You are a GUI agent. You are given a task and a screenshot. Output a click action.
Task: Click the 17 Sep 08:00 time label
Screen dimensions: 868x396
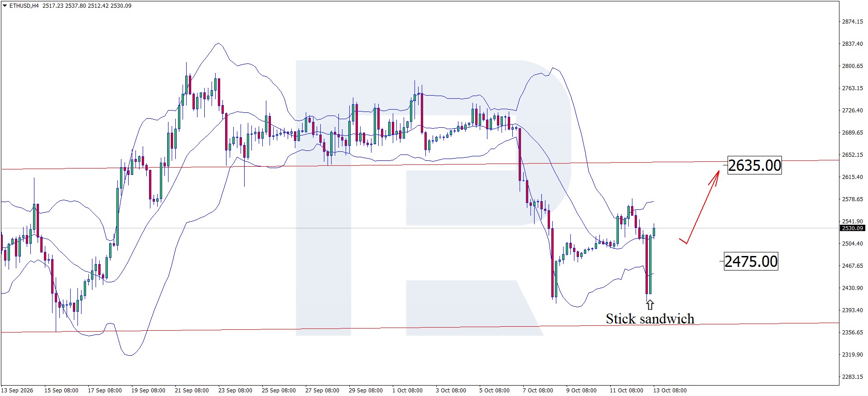105,391
